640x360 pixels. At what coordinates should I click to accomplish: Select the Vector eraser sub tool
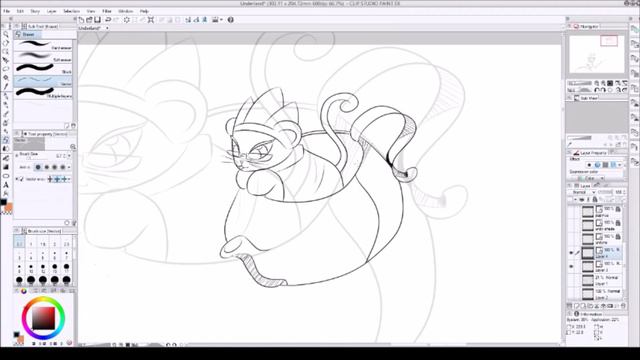(x=44, y=81)
